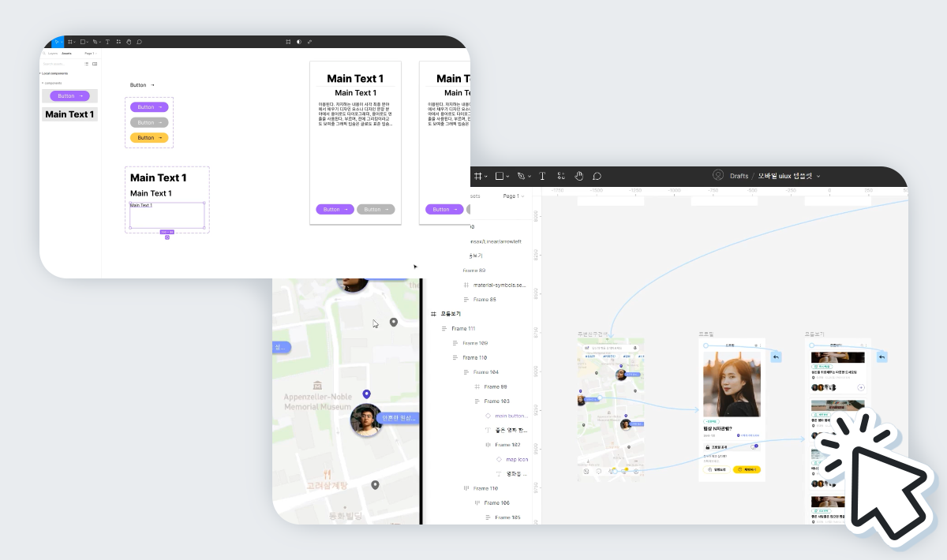Click the user avatar icon beside Drafts

coord(718,175)
